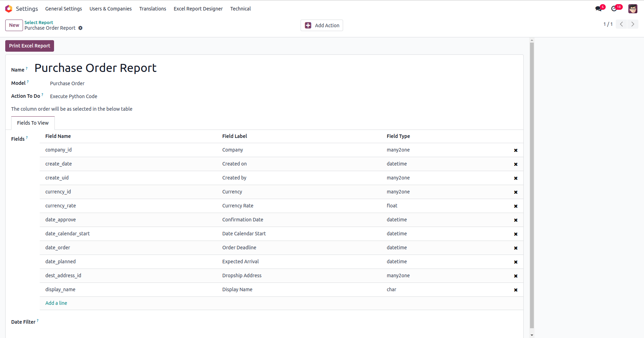Expand the Translations menu

coord(153,9)
